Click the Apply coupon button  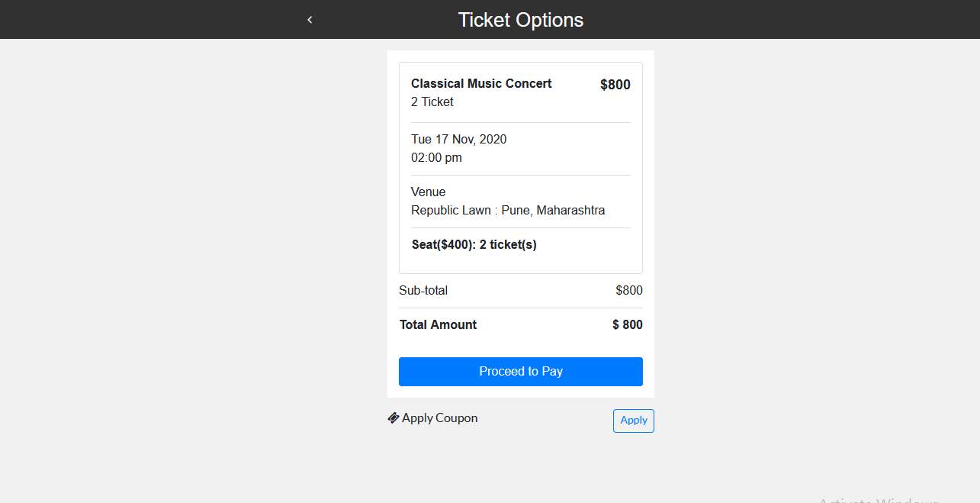pyautogui.click(x=634, y=421)
